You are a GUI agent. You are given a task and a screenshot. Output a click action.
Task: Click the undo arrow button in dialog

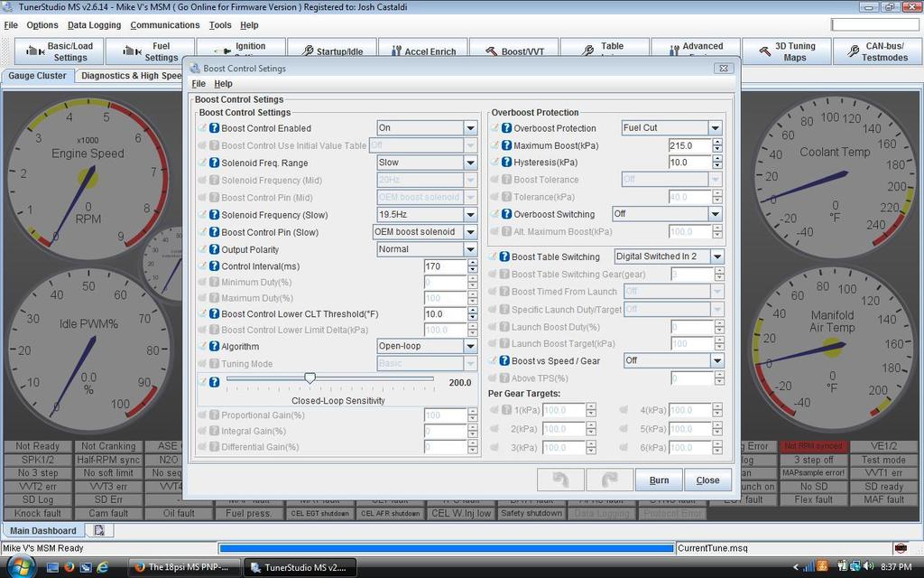tap(559, 480)
